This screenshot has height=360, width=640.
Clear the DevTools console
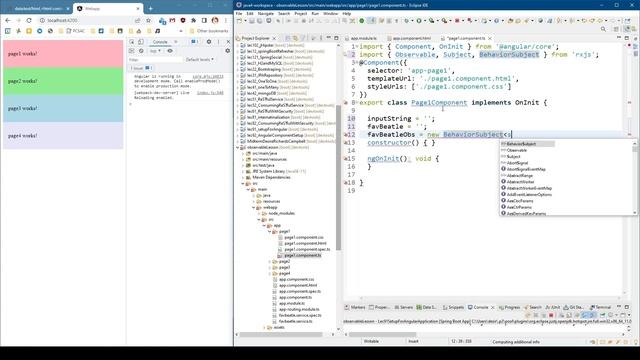coord(141,51)
